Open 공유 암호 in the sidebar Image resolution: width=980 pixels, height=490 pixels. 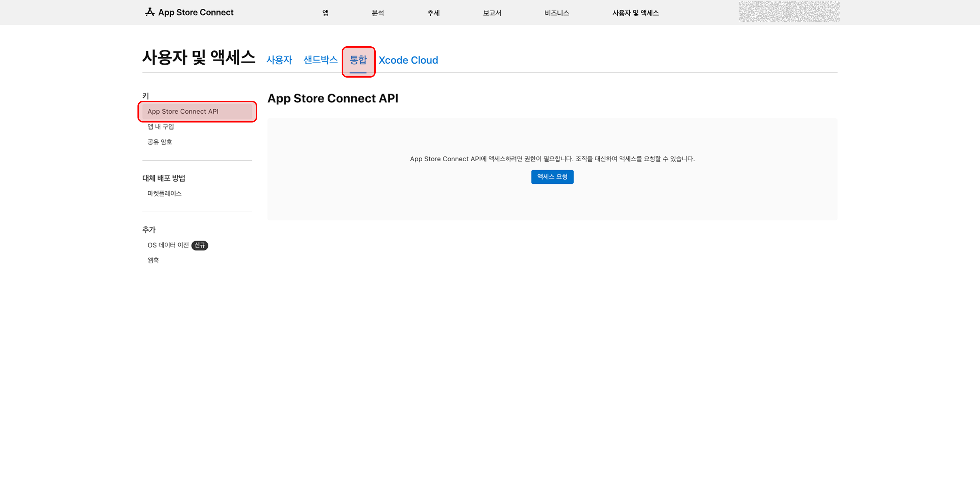coord(159,142)
